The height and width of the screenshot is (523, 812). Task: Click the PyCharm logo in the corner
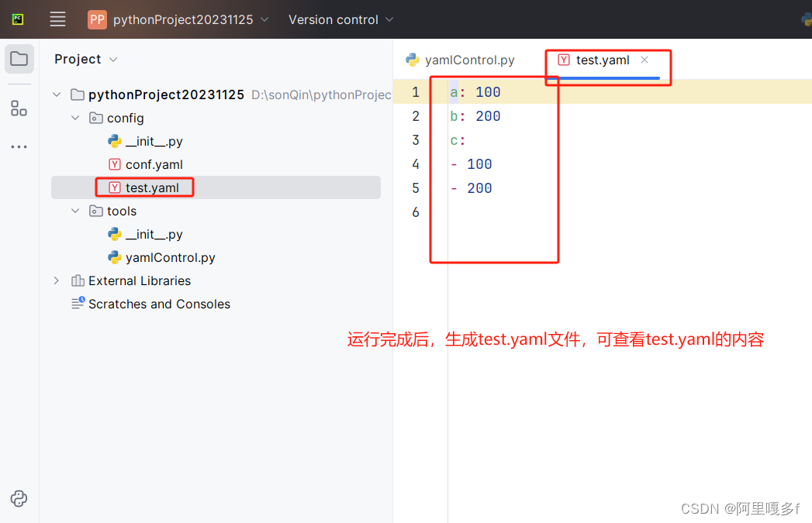pos(16,19)
